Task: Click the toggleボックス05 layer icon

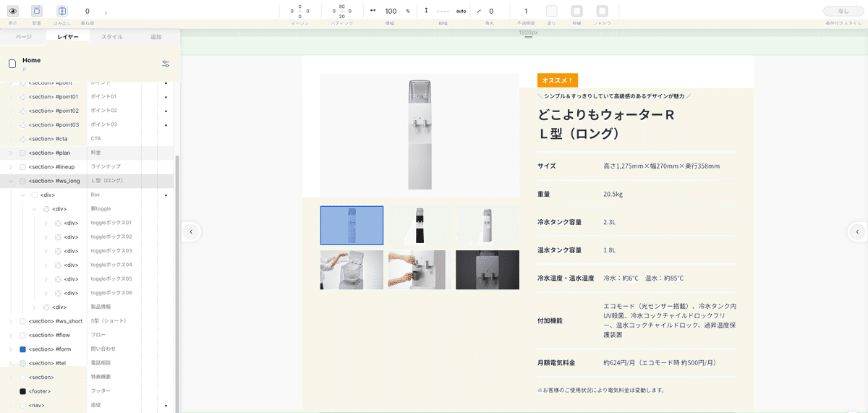Action: (58, 279)
